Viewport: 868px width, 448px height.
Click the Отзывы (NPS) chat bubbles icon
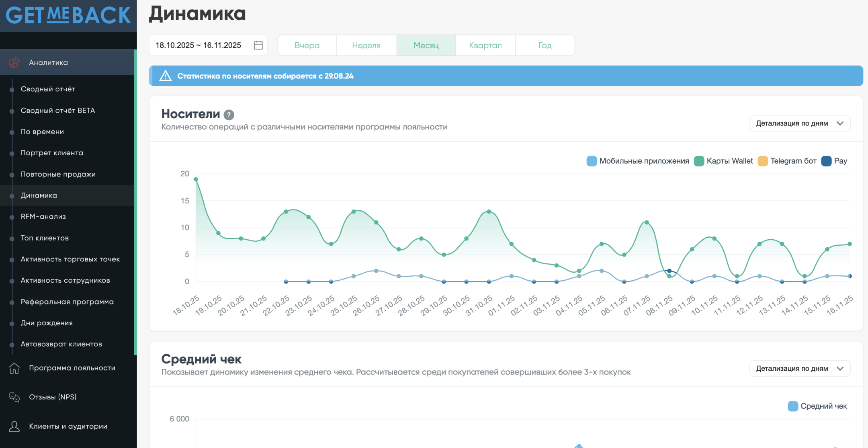point(14,397)
